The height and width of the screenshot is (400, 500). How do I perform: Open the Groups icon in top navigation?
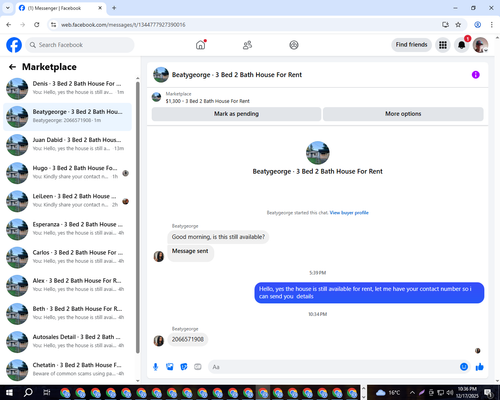pos(294,45)
